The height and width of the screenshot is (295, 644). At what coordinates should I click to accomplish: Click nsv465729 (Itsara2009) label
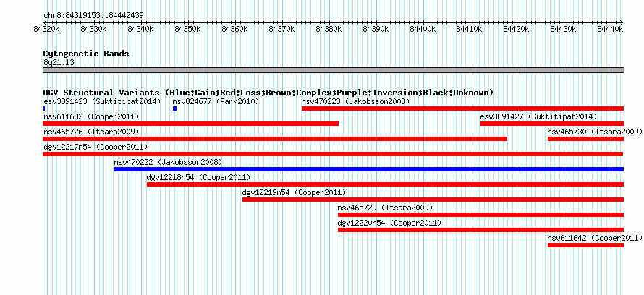pyautogui.click(x=385, y=208)
